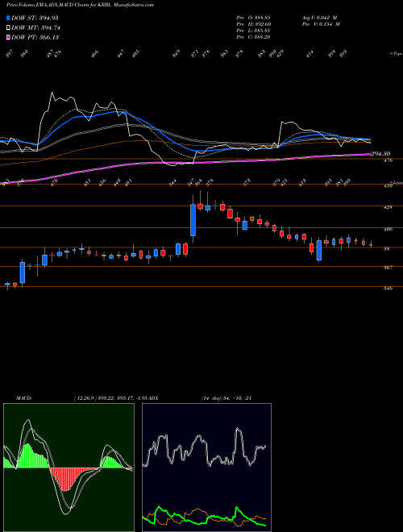
Task: Click the Pre H: 392.60 value
Action: coord(253,24)
